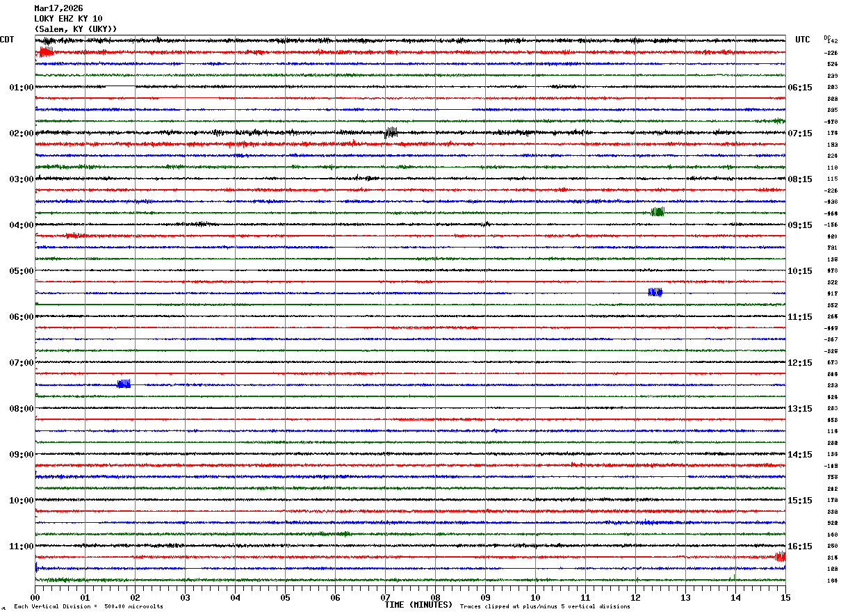Click the location text (Salem, KY (UKY))
This screenshot has width=841, height=616.
coord(76,29)
